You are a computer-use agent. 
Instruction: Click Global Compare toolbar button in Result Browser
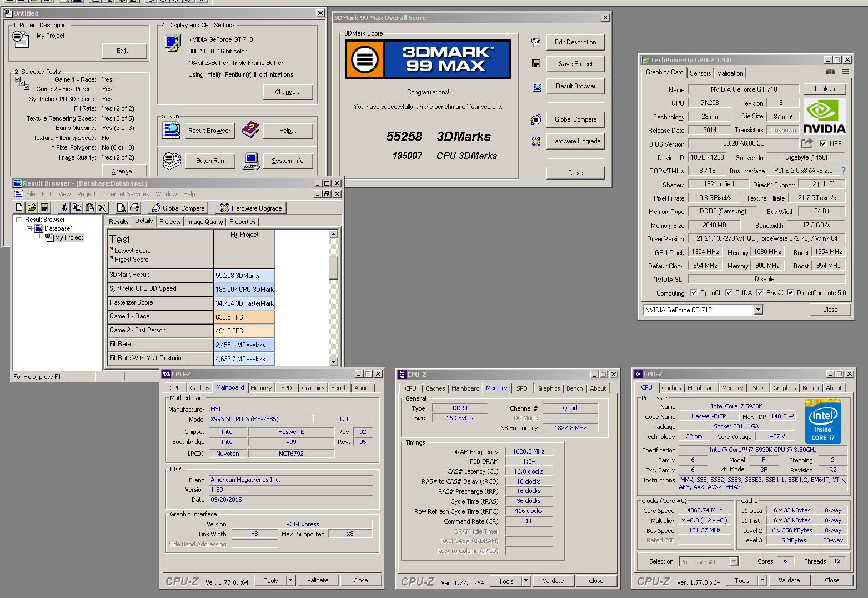[178, 208]
